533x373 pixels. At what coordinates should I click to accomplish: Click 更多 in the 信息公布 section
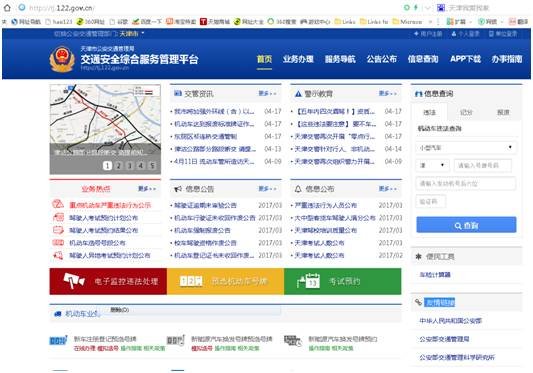[388, 189]
